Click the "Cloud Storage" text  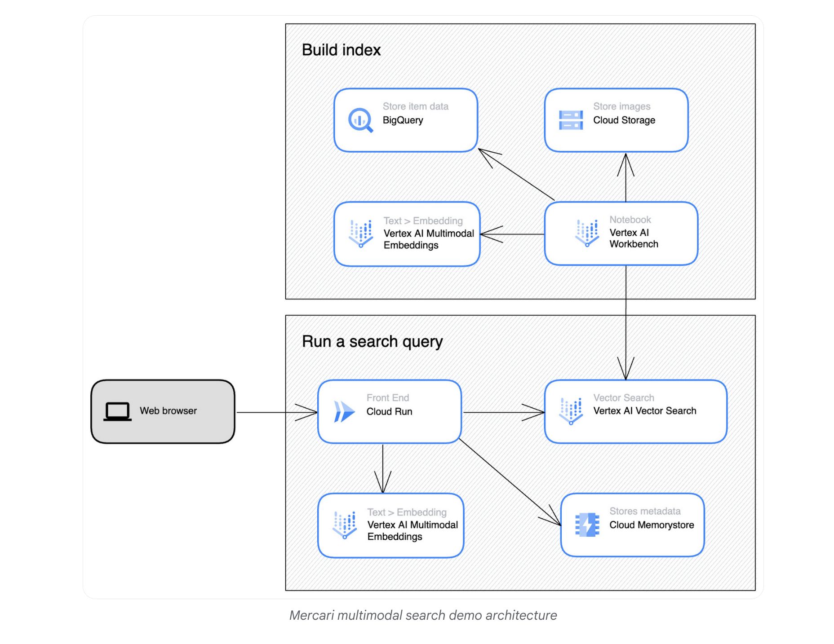coord(624,120)
